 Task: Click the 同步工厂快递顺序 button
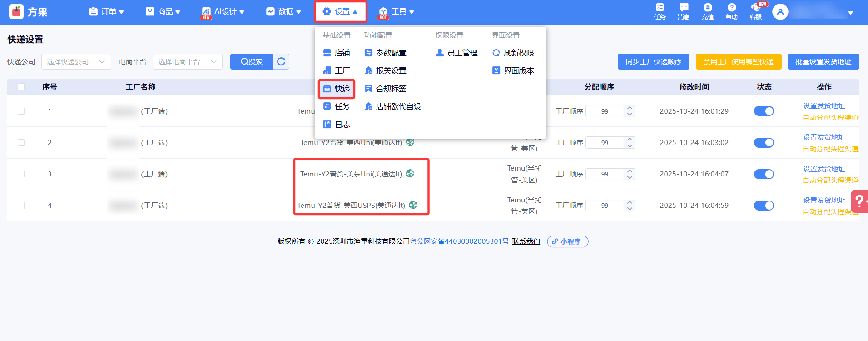coord(653,62)
